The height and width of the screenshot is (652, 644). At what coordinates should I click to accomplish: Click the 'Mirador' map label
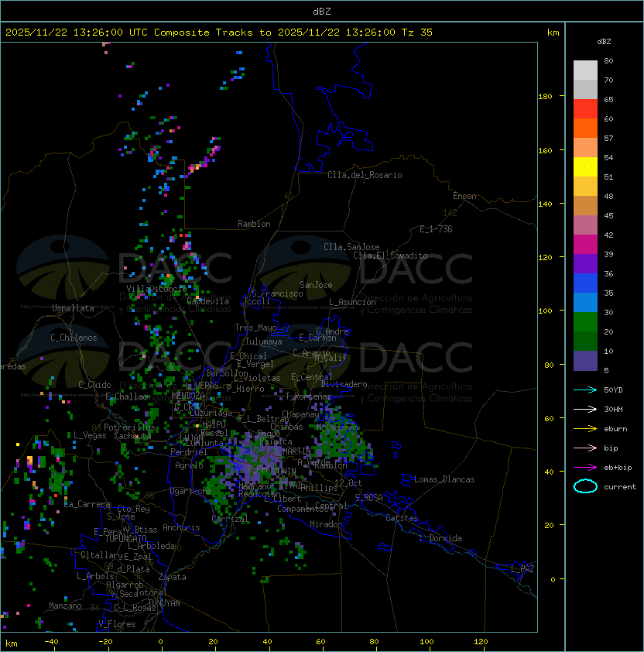(x=326, y=524)
